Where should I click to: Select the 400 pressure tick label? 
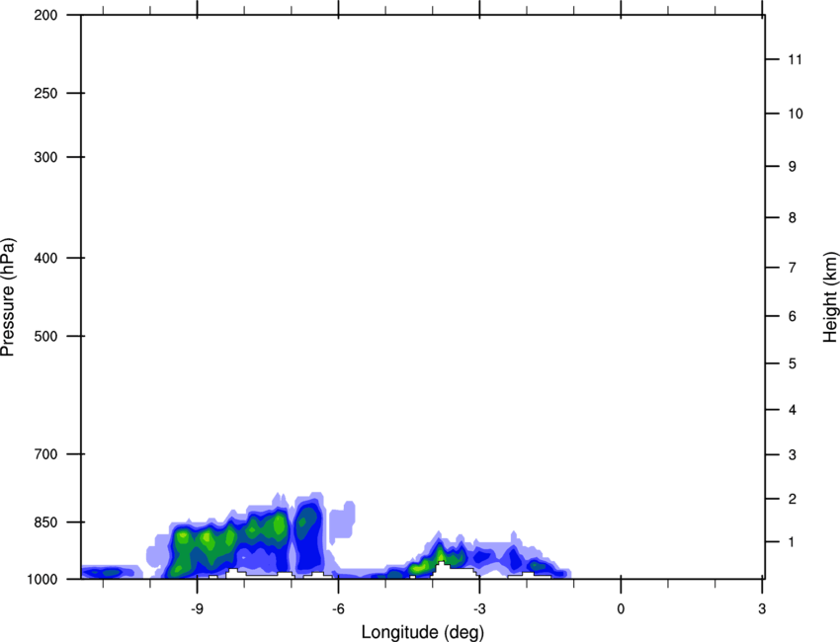[x=45, y=258]
